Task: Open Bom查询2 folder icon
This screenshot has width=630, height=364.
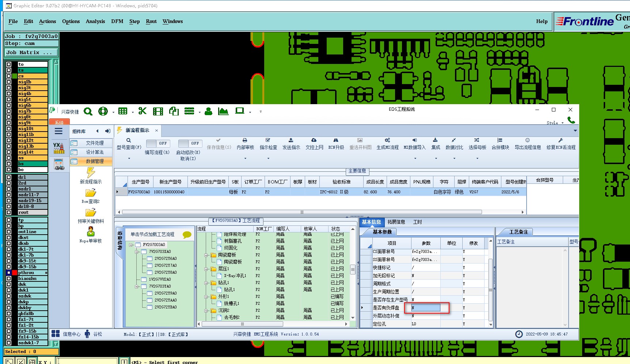Action: (x=91, y=193)
